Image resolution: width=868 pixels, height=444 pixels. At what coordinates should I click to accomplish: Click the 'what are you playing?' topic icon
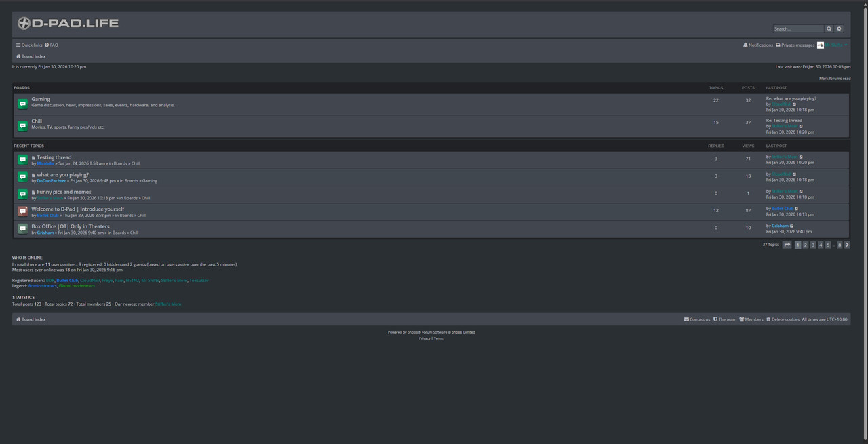tap(22, 177)
